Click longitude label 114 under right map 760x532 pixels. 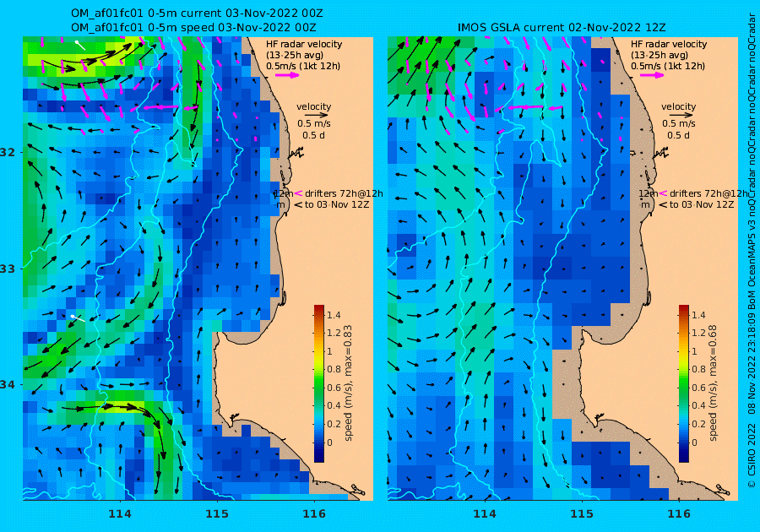click(484, 514)
